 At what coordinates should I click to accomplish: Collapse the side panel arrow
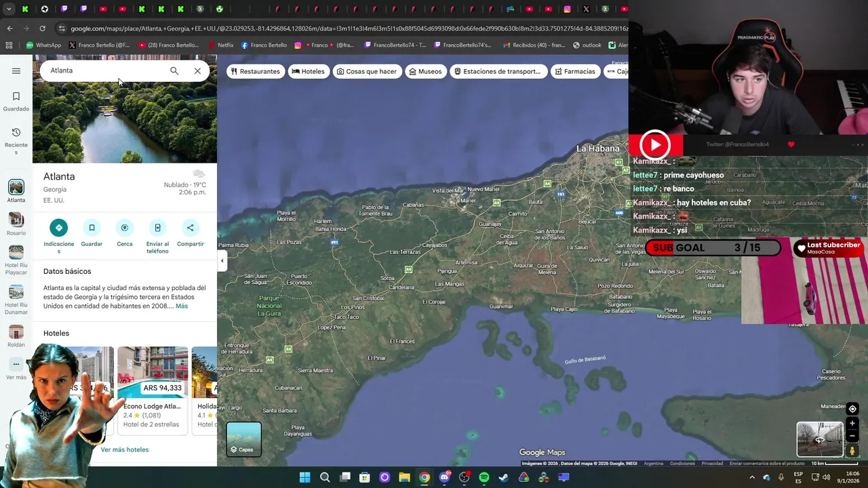click(222, 260)
